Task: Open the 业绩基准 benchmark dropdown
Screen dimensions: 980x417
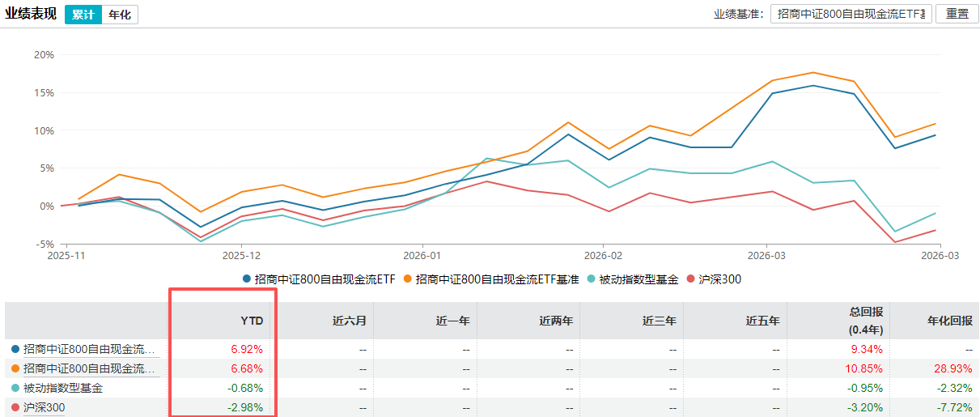Action: coord(851,14)
